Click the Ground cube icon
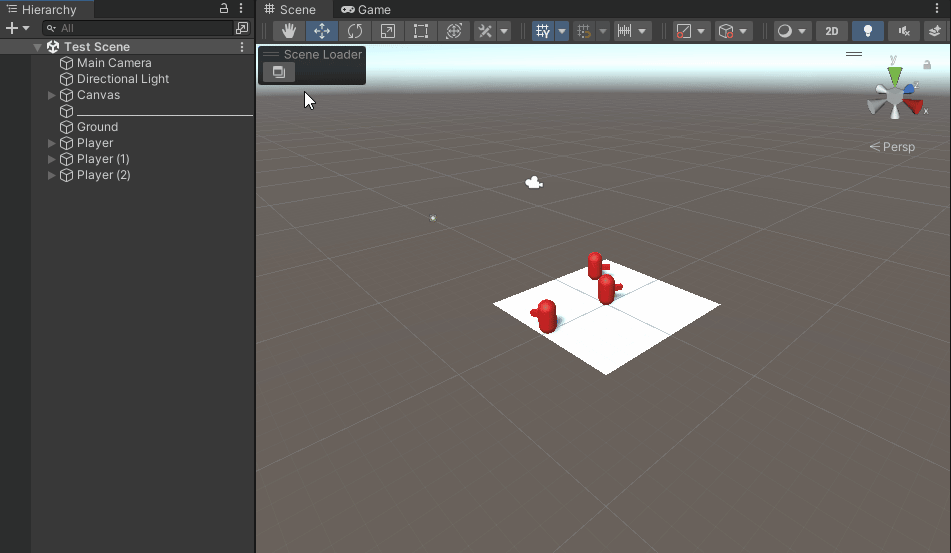The width and height of the screenshot is (951, 553). [x=66, y=127]
